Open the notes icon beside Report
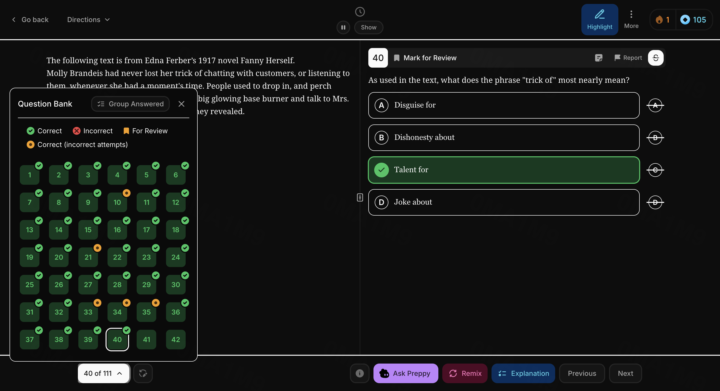The image size is (720, 391). 598,58
